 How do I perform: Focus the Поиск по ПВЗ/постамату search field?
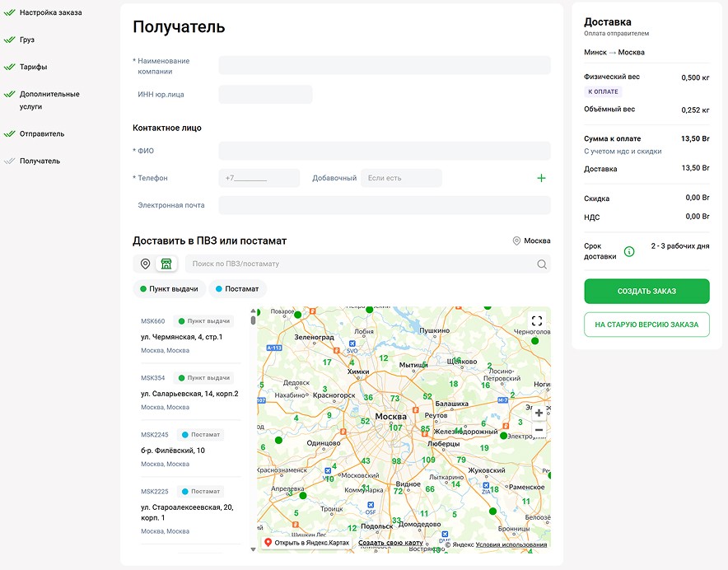[368, 264]
